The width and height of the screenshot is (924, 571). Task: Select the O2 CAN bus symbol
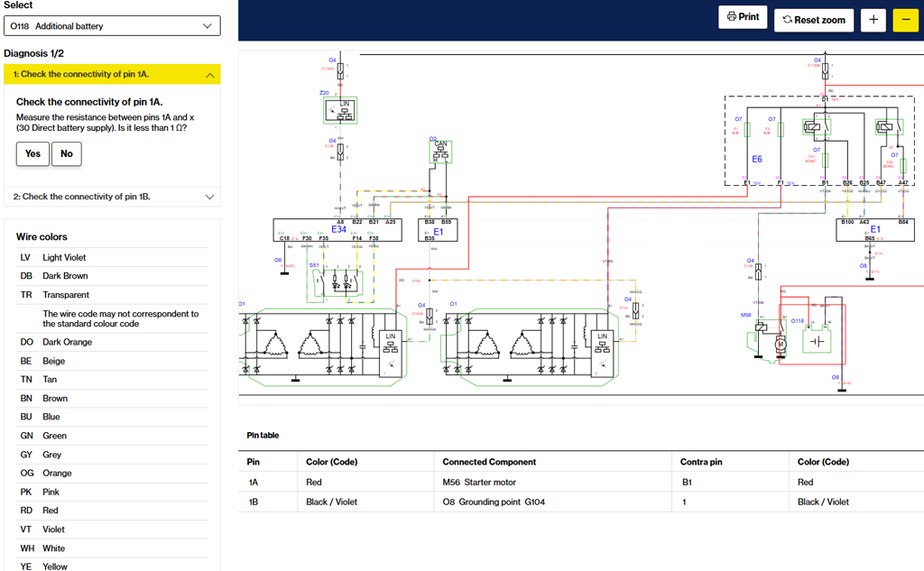(440, 152)
